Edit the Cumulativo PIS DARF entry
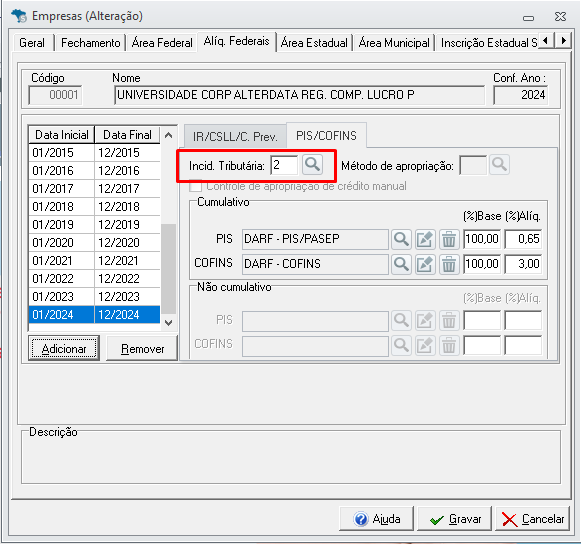This screenshot has width=581, height=544. point(425,239)
